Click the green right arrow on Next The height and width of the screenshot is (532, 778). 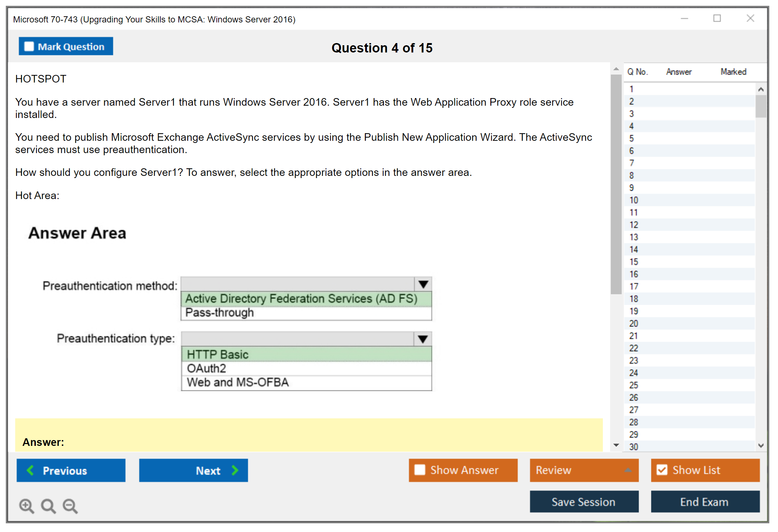tap(235, 470)
